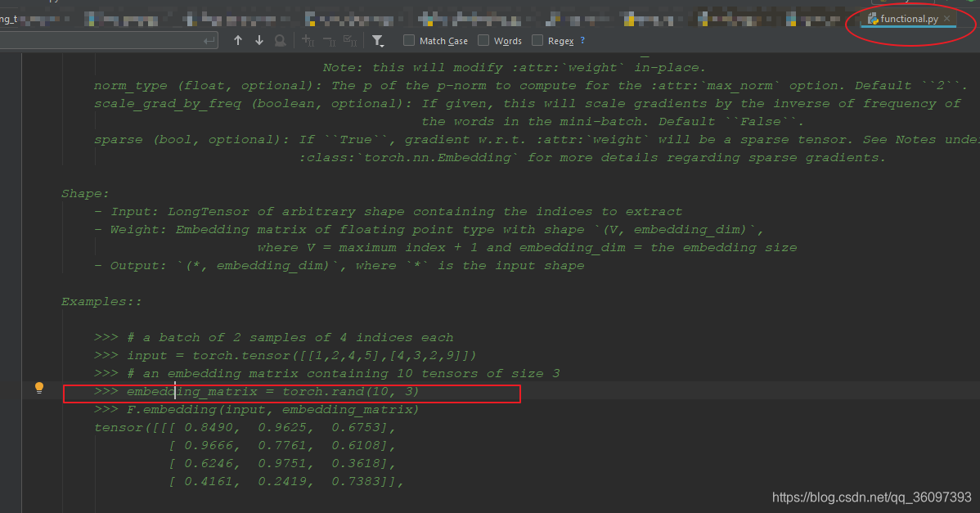Screen dimensions: 980x513
Task: Click the Python file icon on functional.py tab
Action: coord(873,19)
